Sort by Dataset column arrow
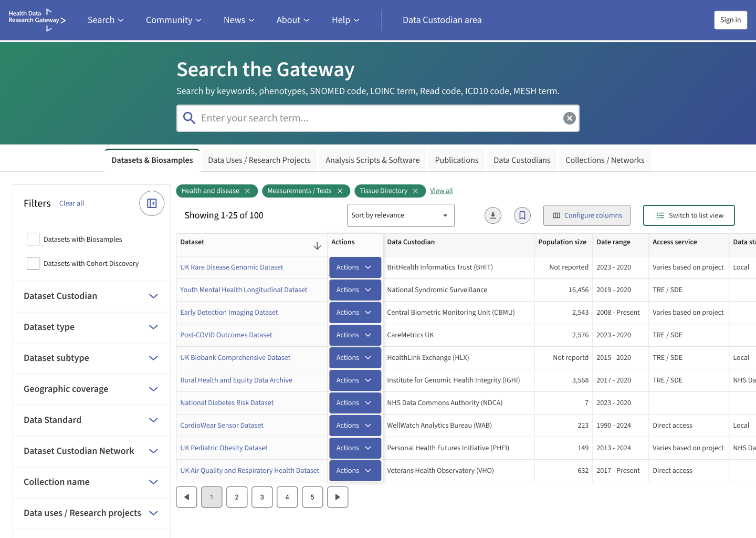The height and width of the screenshot is (538, 756). [317, 246]
